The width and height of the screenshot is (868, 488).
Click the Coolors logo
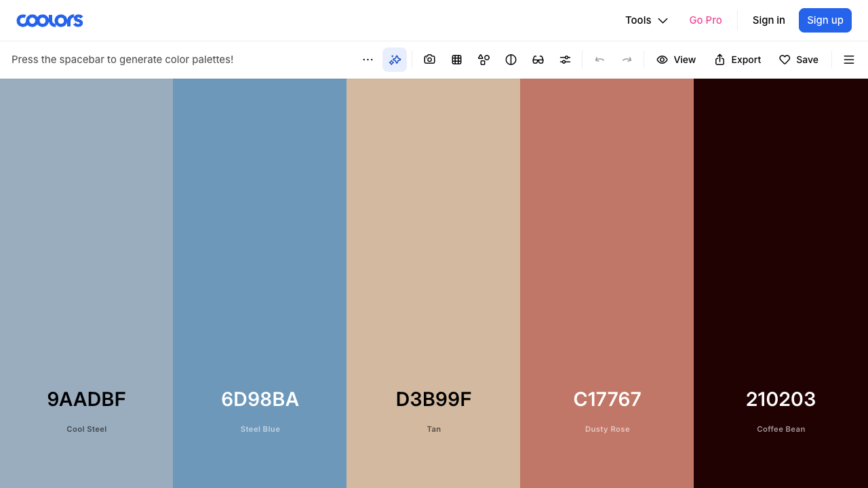50,20
